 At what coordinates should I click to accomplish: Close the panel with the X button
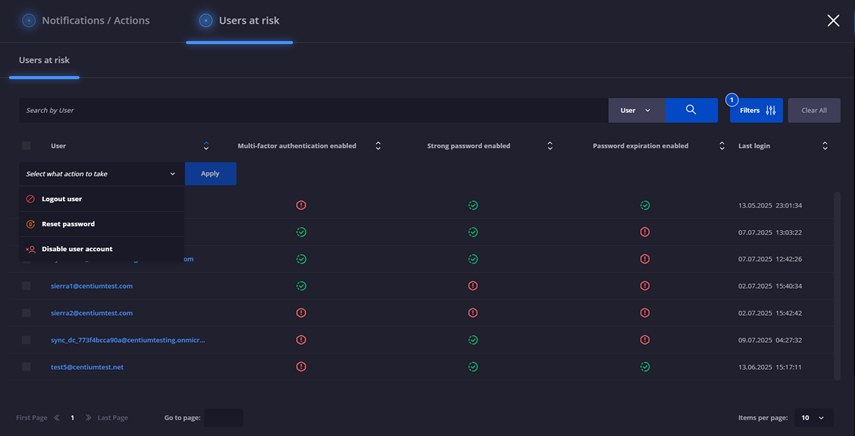coord(833,21)
